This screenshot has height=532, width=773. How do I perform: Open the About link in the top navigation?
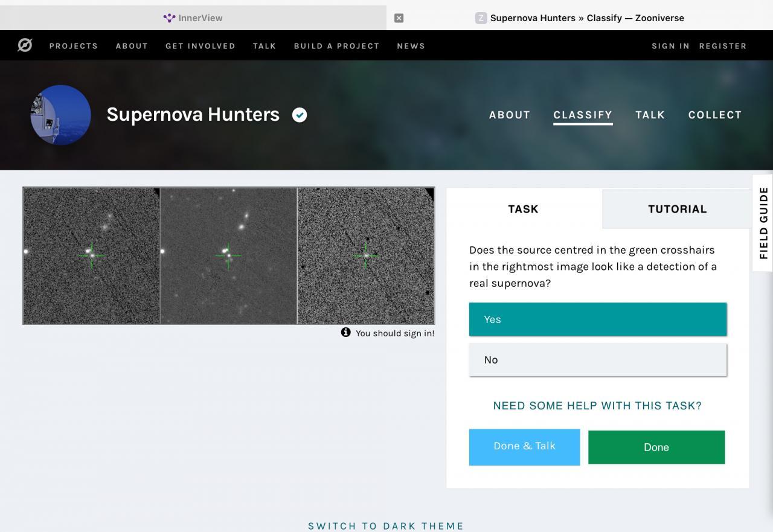tap(132, 46)
